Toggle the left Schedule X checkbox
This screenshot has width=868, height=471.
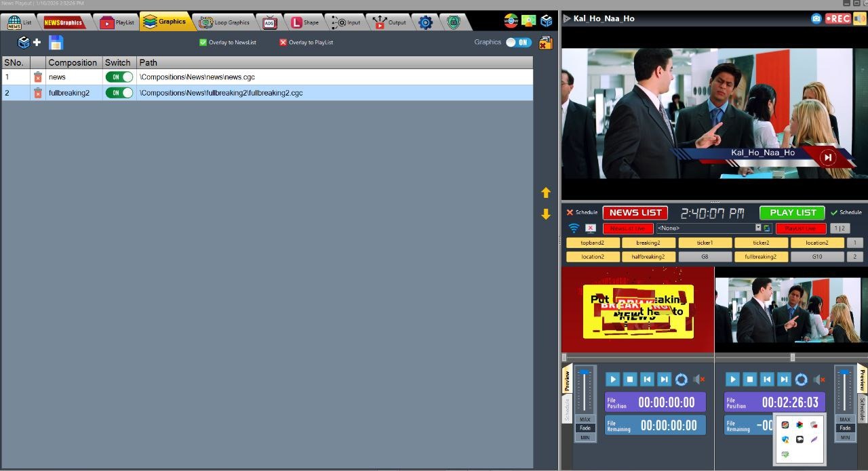coord(570,212)
